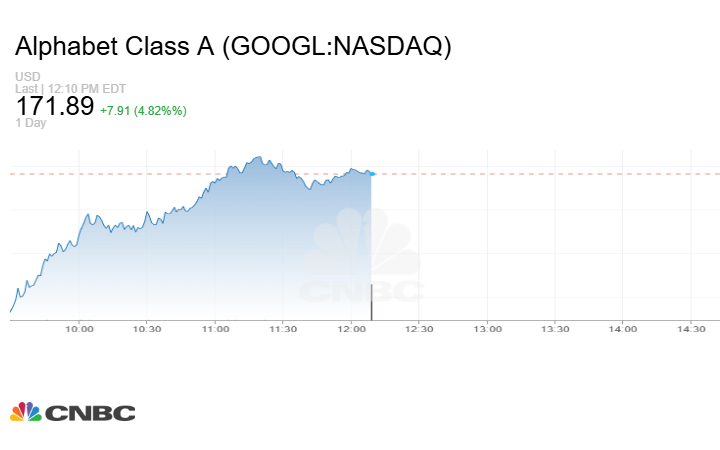Screen dimensions: 720x450
Task: Click the 14:00 time axis label
Action: tap(622, 328)
